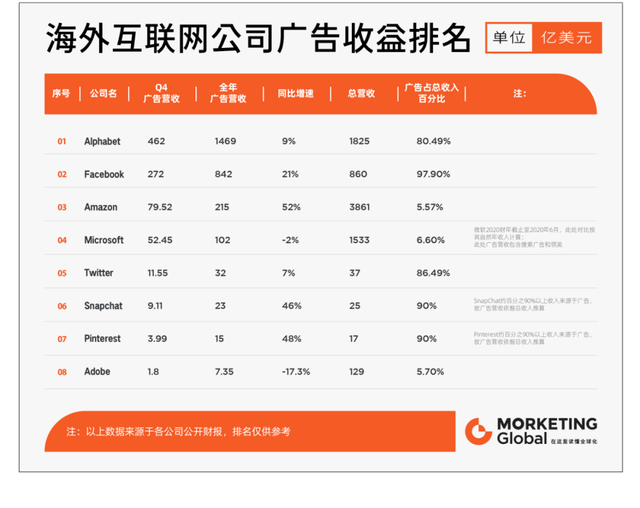Click Adobe's full-year value 7.35
This screenshot has height=508, width=640.
[x=224, y=372]
